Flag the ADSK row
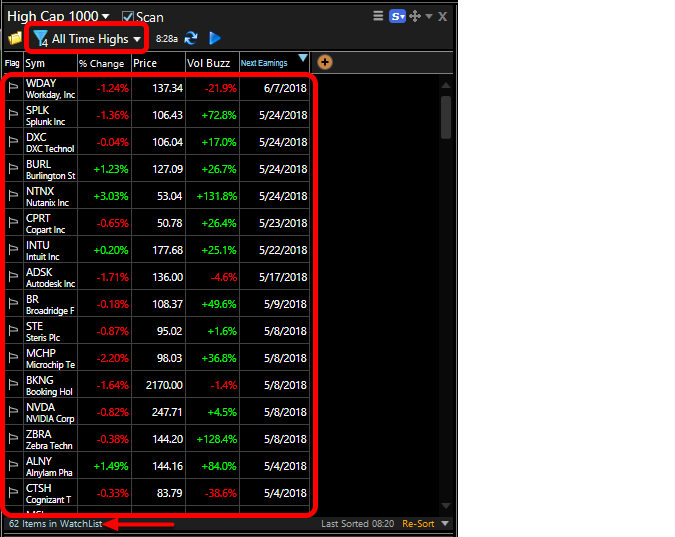 click(x=13, y=277)
